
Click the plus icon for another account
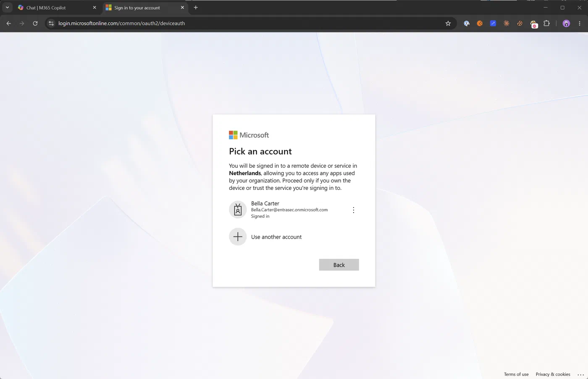238,237
